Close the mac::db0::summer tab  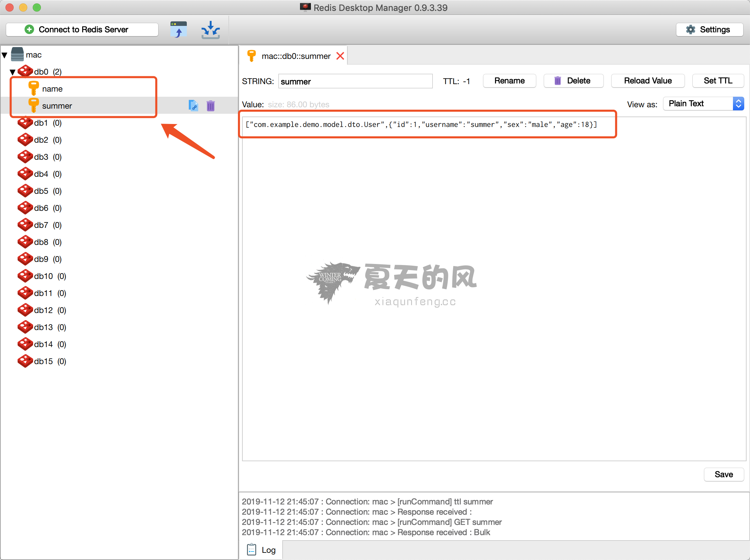(340, 56)
